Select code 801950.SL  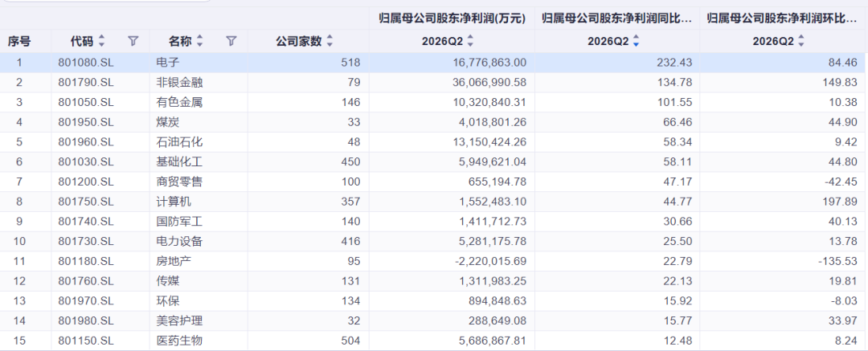[86, 122]
